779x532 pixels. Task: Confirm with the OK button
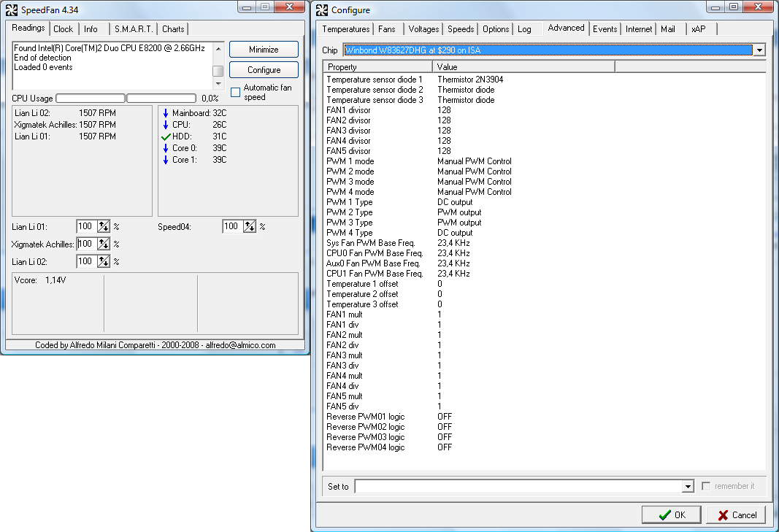click(672, 515)
